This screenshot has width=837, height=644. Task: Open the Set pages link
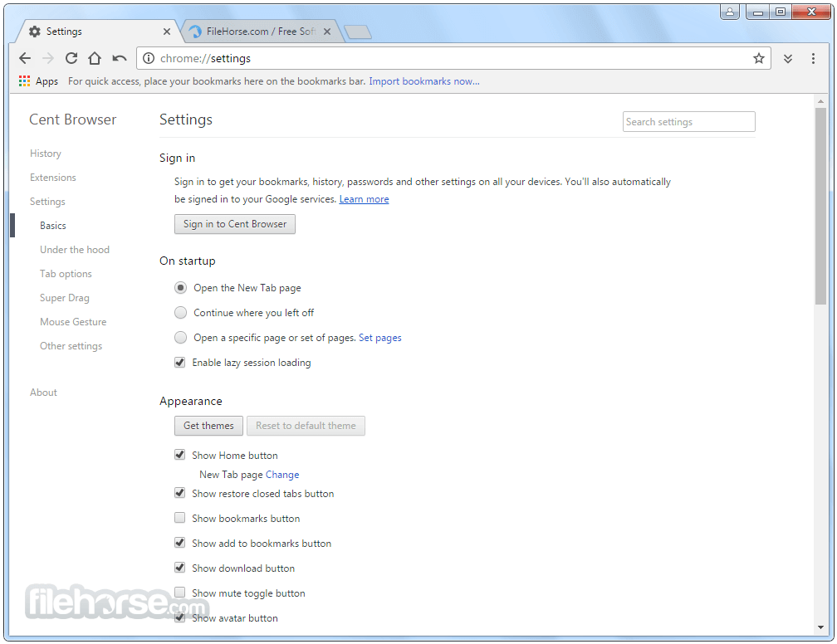(380, 338)
